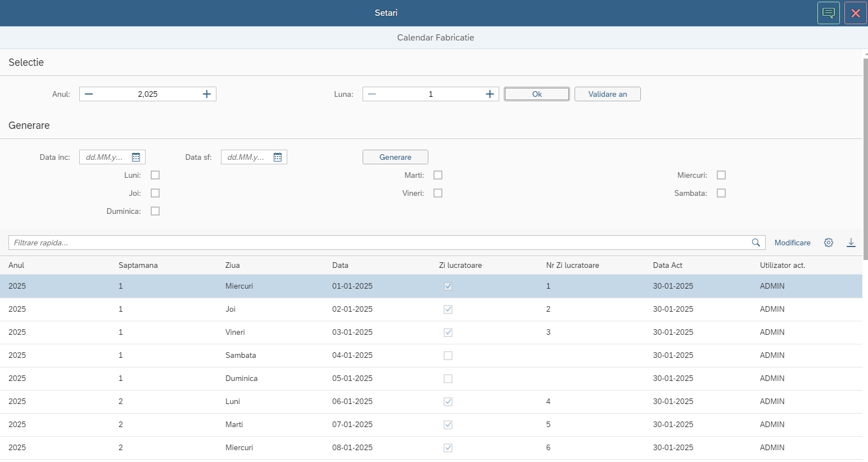Open calendar picker for Data inc
Viewport: 868px width, 462px height.
click(136, 157)
